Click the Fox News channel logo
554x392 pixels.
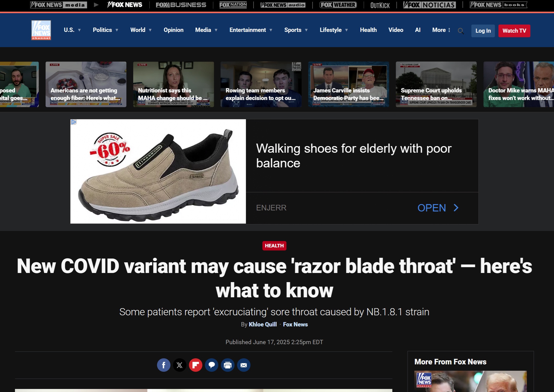[x=41, y=30]
